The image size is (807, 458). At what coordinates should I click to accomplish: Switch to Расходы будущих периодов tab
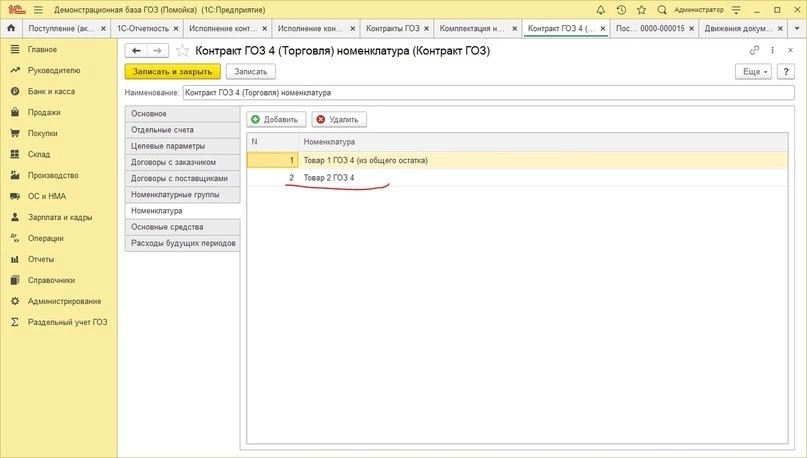click(182, 243)
